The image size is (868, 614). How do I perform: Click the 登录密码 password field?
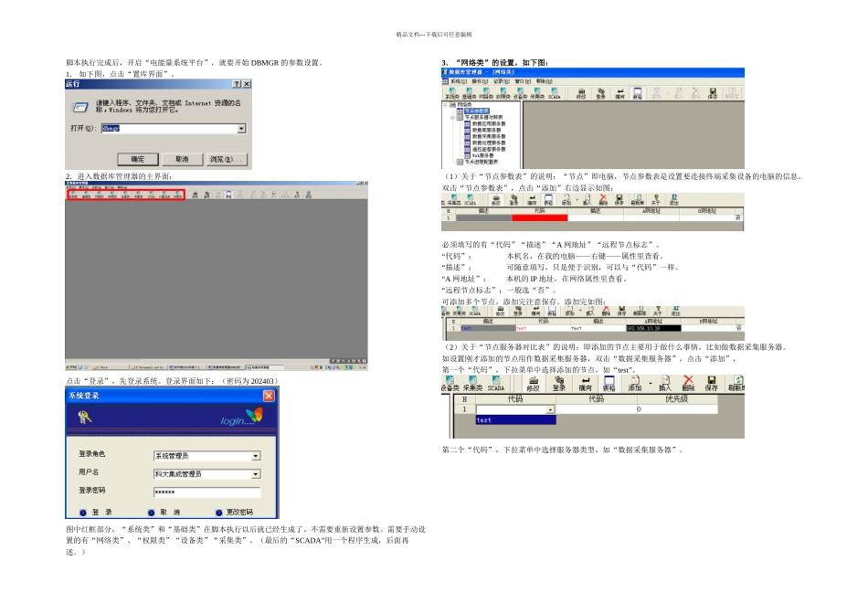206,492
